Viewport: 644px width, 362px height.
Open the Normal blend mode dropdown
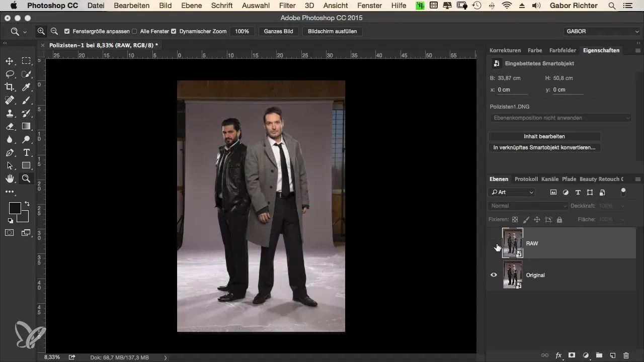528,206
